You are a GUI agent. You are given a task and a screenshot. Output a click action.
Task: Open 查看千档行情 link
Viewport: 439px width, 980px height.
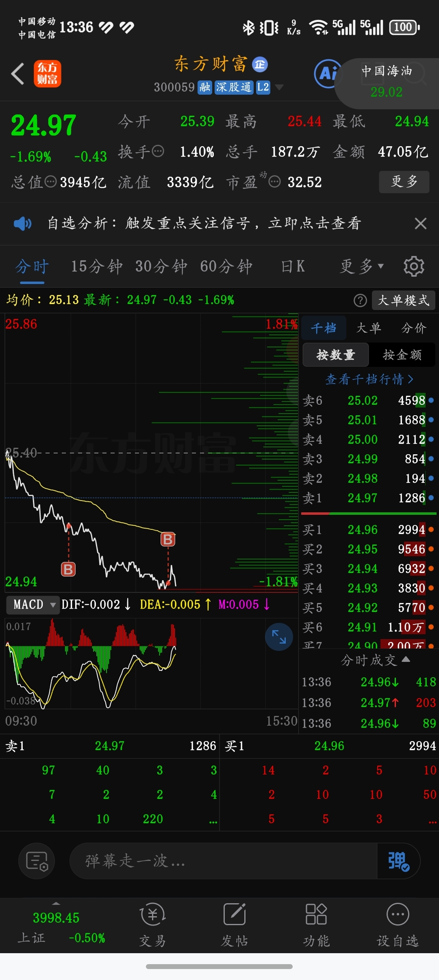(x=369, y=379)
